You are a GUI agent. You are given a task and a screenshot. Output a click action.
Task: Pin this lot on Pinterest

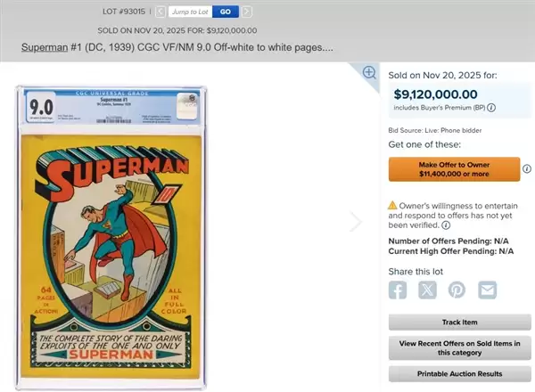(x=457, y=290)
